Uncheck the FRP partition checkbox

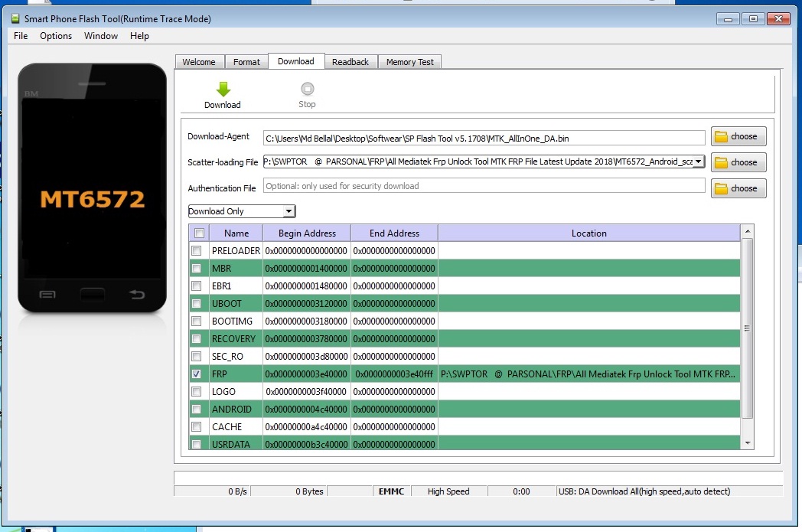coord(197,374)
